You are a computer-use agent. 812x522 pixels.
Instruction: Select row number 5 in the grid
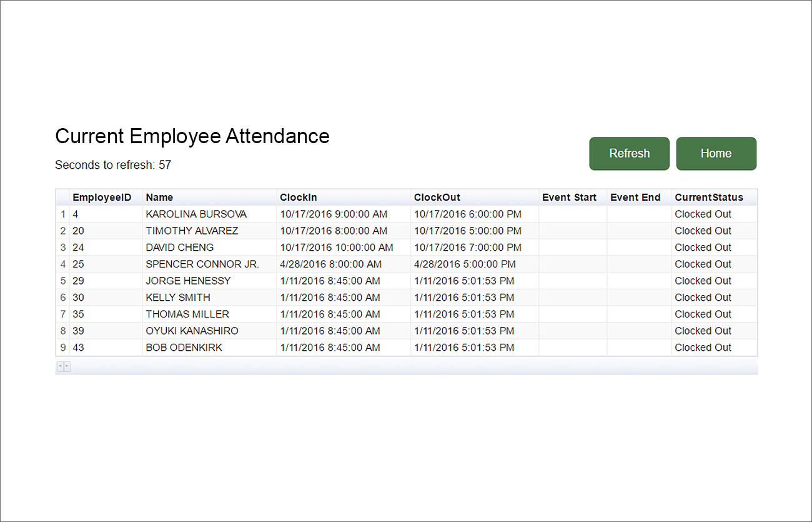click(62, 281)
